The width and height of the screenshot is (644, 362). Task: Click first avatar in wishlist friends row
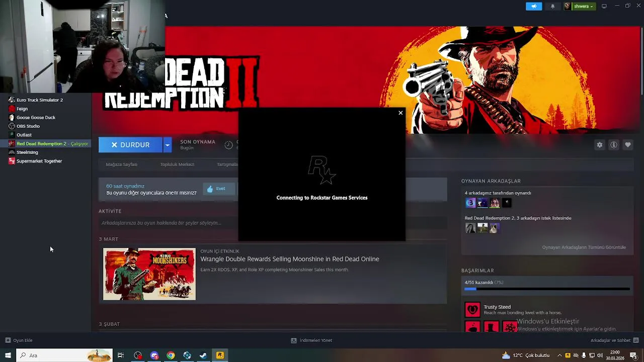[470, 228]
